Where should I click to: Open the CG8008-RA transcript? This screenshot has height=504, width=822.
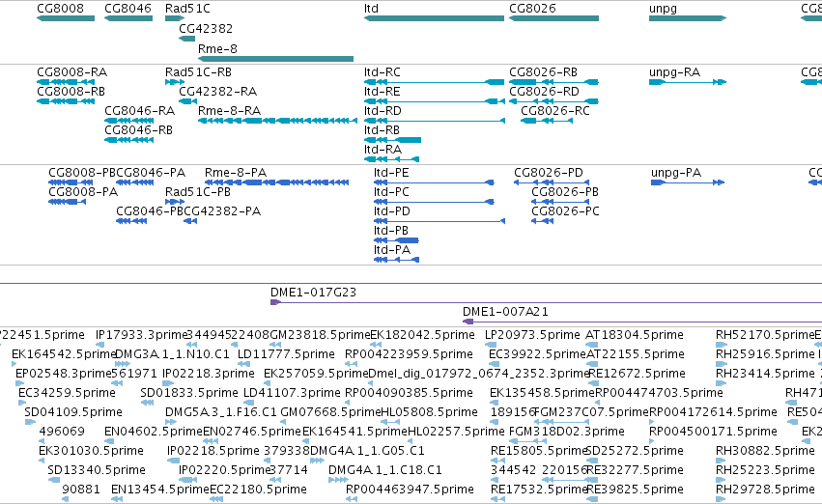click(66, 82)
